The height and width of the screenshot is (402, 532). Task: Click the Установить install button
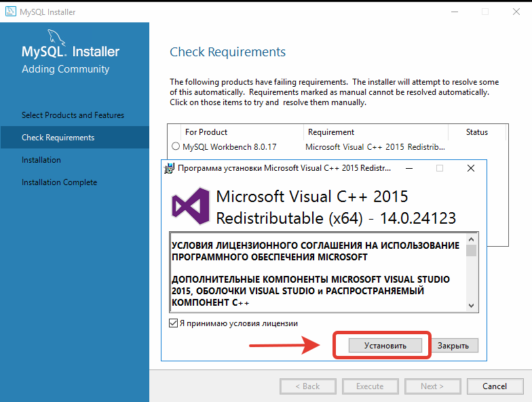click(385, 346)
